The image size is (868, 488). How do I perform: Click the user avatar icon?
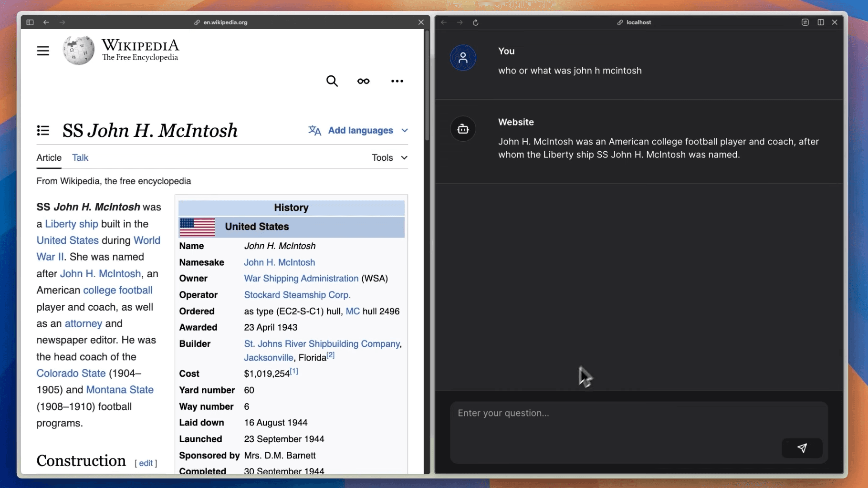[x=463, y=58]
